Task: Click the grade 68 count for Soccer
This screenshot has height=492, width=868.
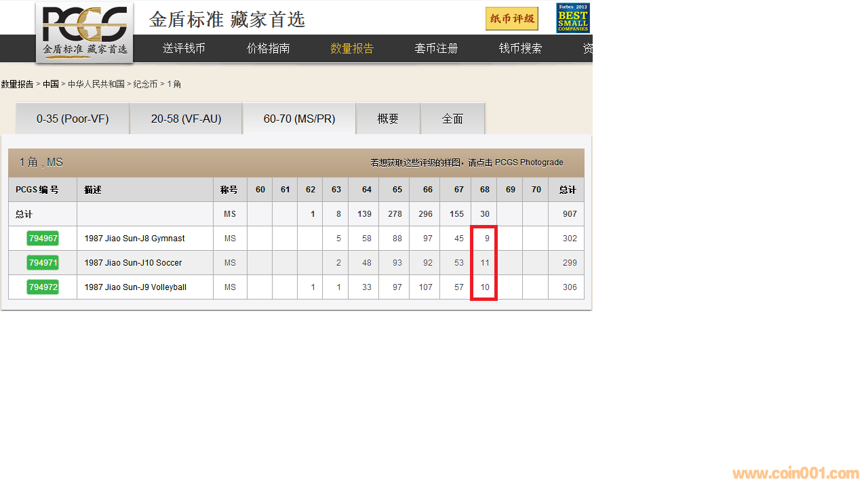Action: 484,263
